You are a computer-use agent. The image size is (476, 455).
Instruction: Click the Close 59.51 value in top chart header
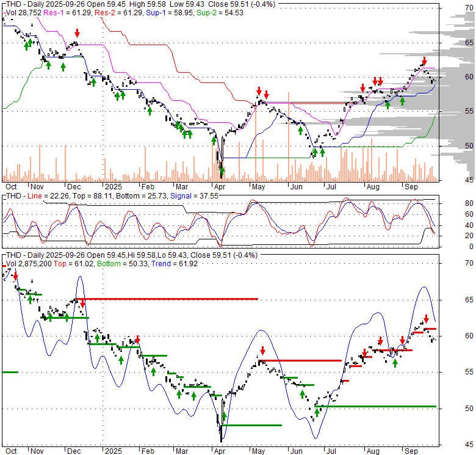pyautogui.click(x=228, y=4)
